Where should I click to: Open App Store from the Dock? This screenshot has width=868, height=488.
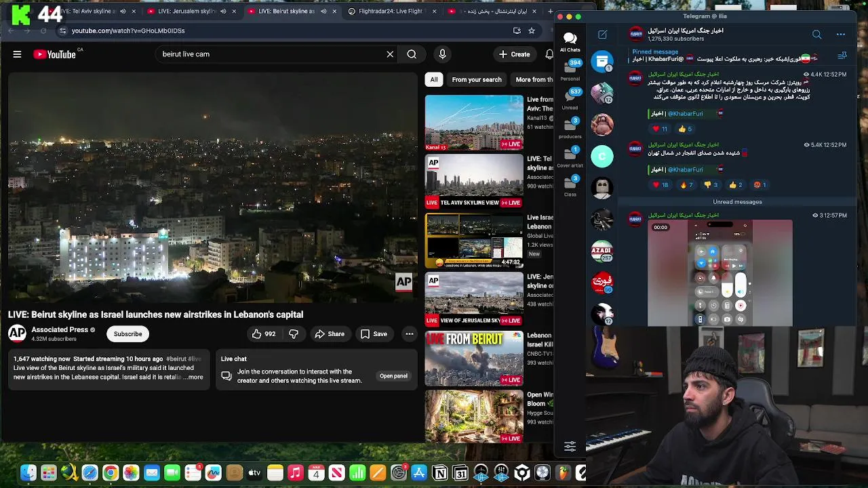[419, 473]
